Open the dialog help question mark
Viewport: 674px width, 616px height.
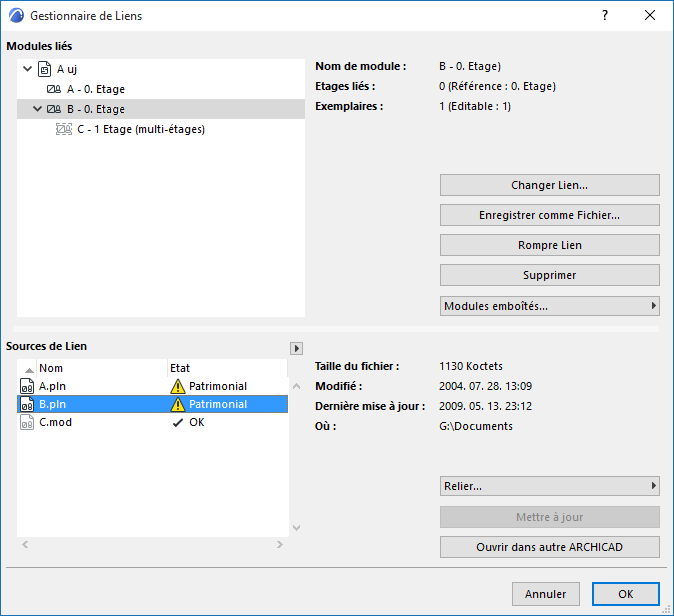(x=604, y=16)
